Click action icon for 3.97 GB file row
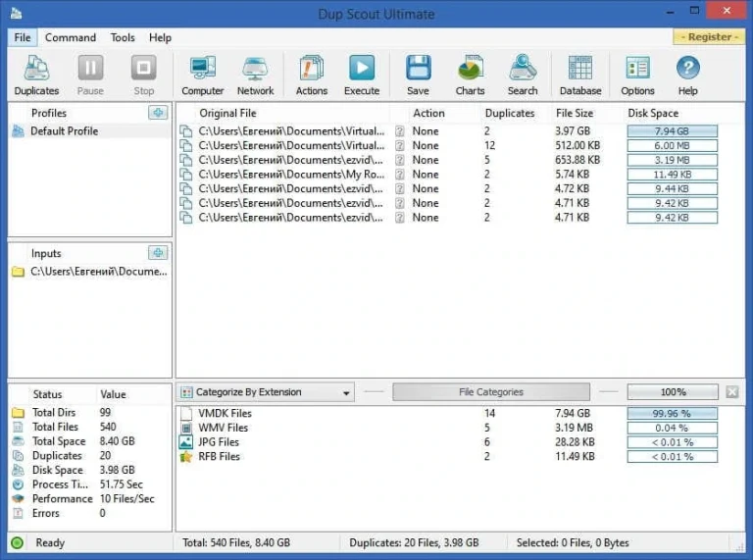This screenshot has height=560, width=753. [x=400, y=131]
